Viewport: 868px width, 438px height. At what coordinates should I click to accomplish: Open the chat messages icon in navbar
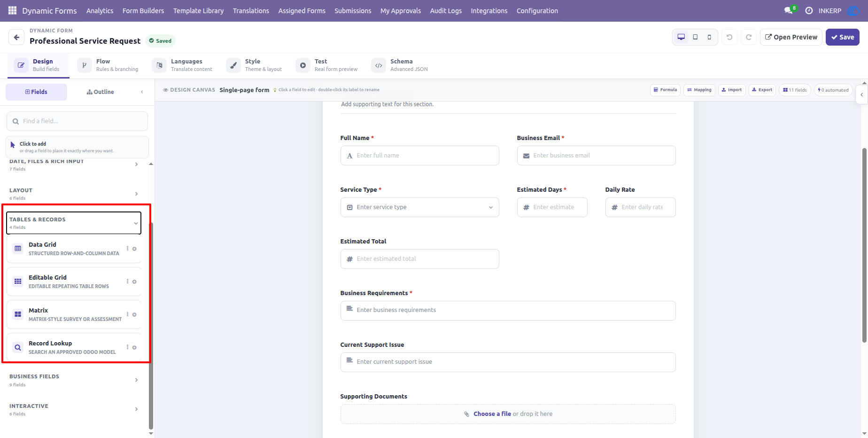(x=788, y=10)
